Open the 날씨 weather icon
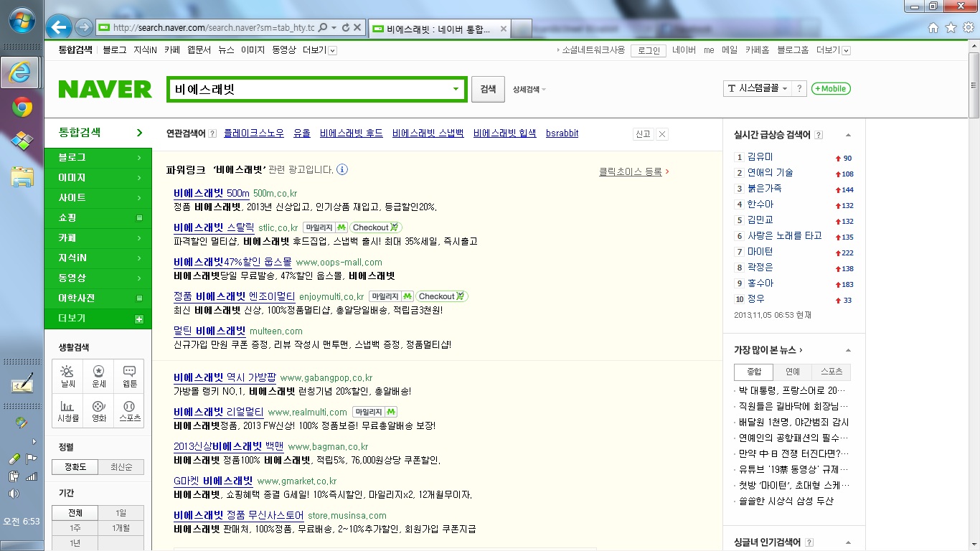The height and width of the screenshot is (551, 980). pyautogui.click(x=67, y=376)
